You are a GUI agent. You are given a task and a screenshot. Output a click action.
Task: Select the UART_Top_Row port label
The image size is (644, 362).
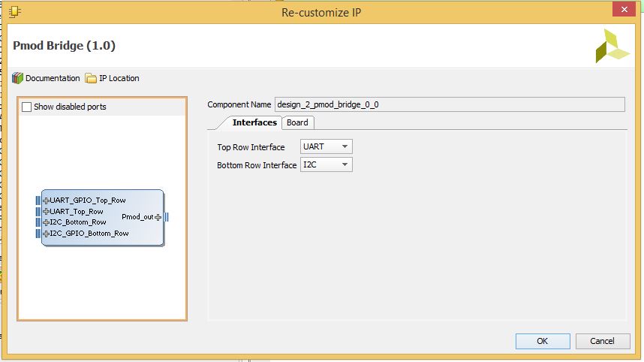coord(77,212)
